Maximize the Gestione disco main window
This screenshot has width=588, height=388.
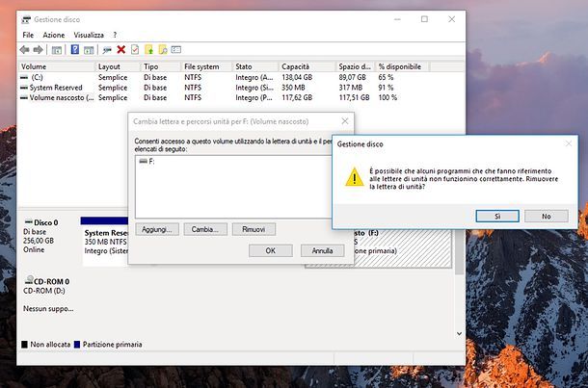click(x=424, y=19)
